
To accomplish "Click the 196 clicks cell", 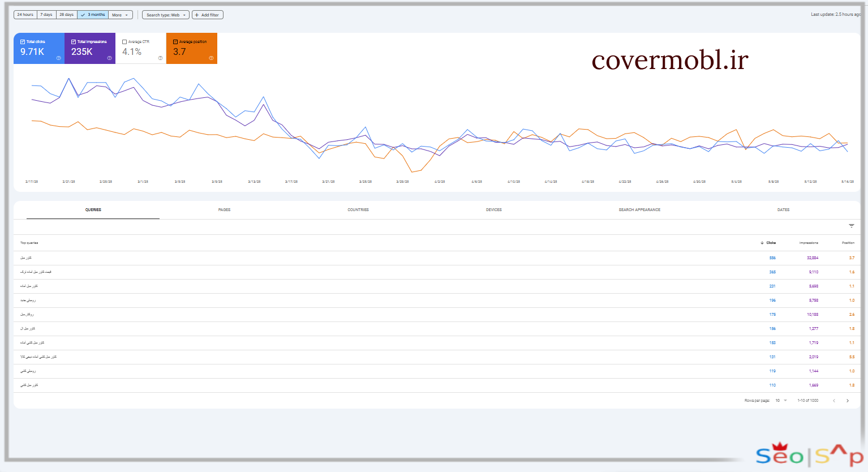I will point(772,301).
